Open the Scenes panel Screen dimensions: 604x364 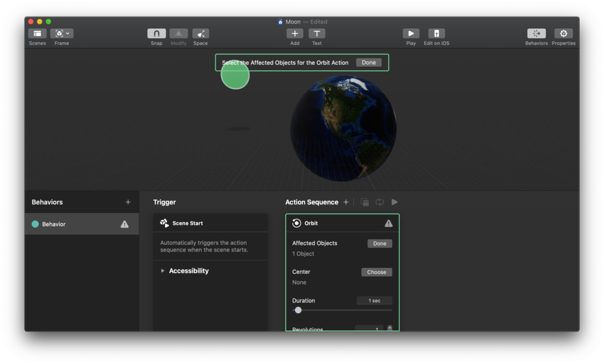point(37,34)
